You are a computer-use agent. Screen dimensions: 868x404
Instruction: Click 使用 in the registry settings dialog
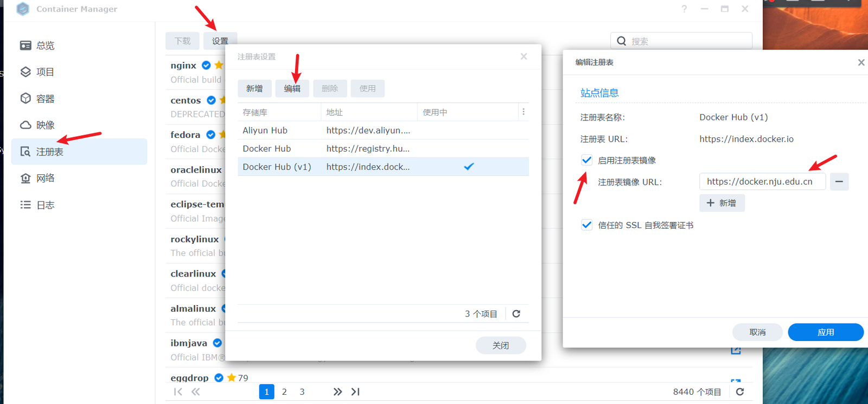click(367, 89)
